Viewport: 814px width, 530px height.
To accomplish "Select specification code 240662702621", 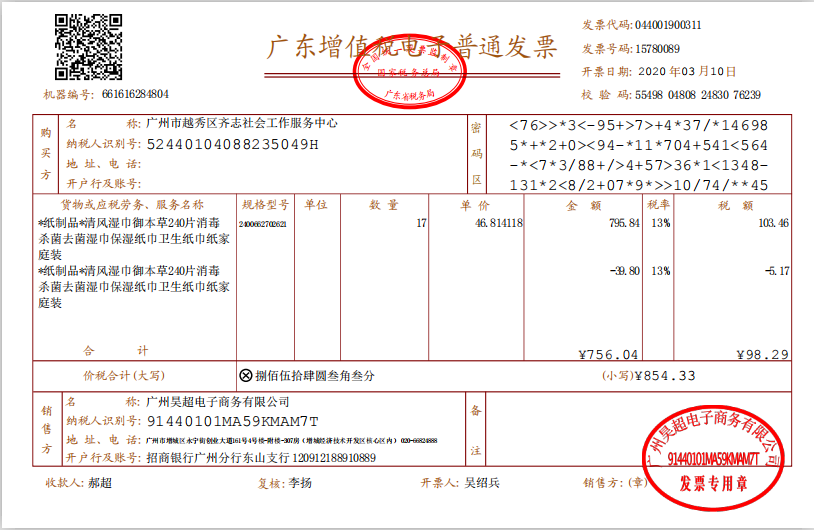I will click(x=263, y=224).
